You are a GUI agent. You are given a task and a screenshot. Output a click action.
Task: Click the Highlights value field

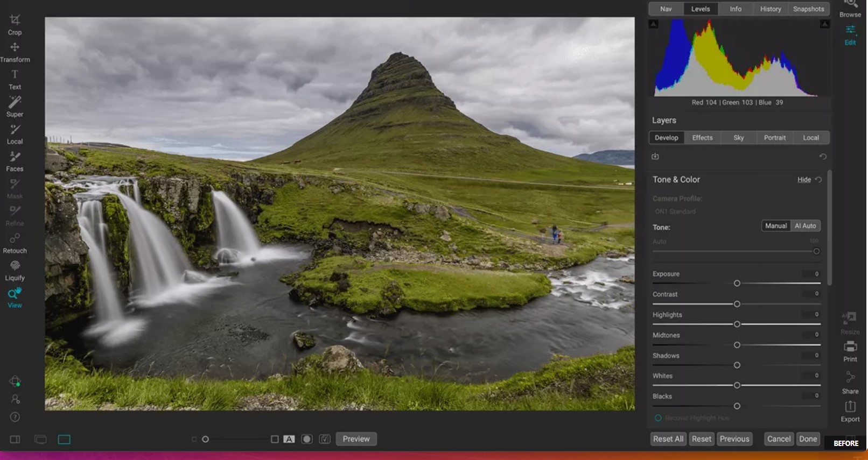811,314
